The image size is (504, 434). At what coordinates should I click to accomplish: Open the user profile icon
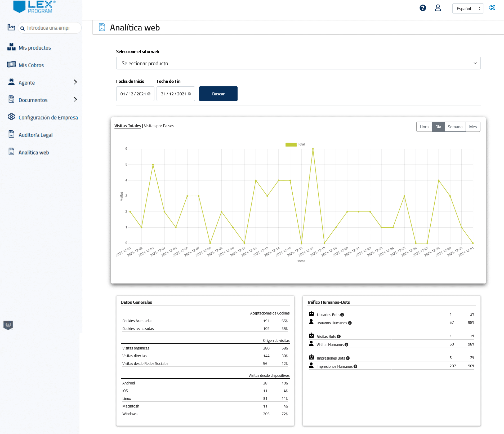coord(438,8)
